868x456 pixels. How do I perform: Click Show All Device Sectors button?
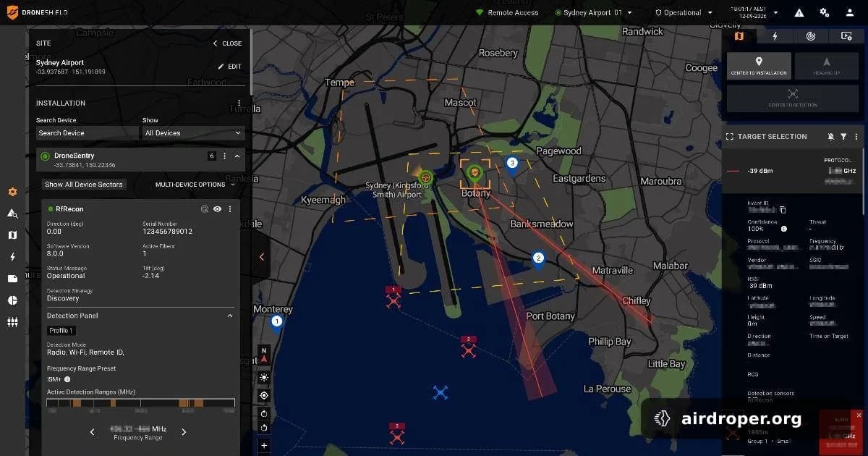click(84, 185)
